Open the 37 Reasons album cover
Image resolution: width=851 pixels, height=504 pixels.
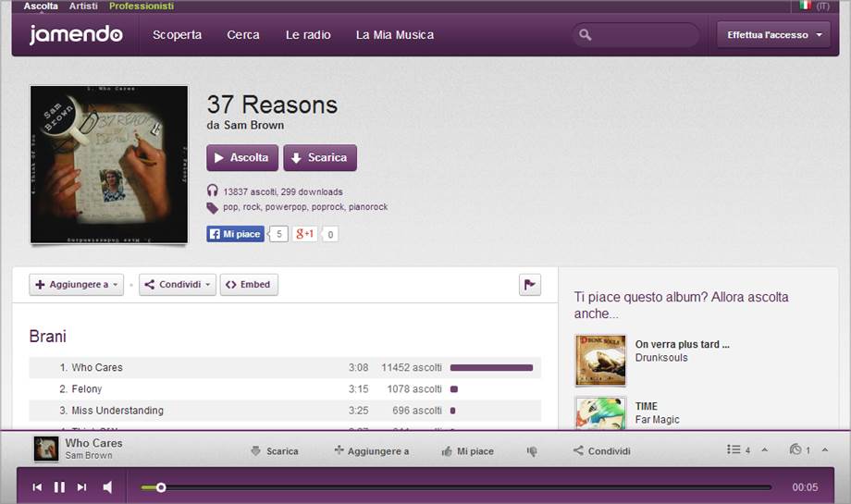(109, 165)
